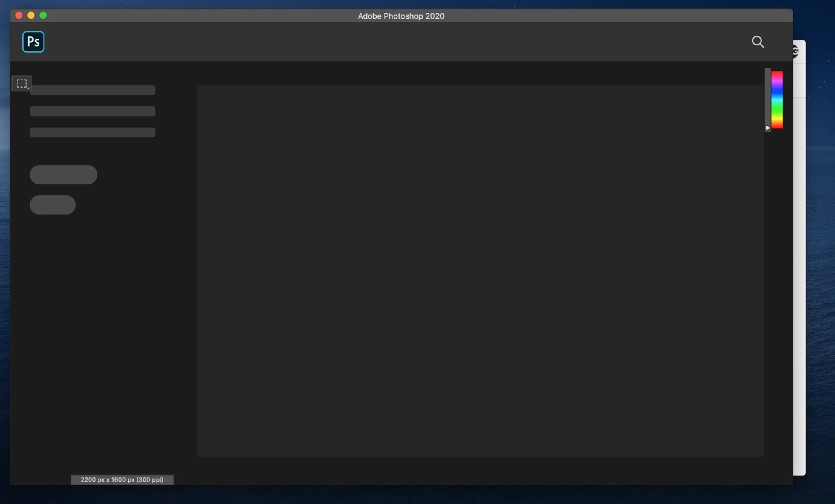
Task: Click the Adobe Photoshop 2020 title bar
Action: (401, 16)
